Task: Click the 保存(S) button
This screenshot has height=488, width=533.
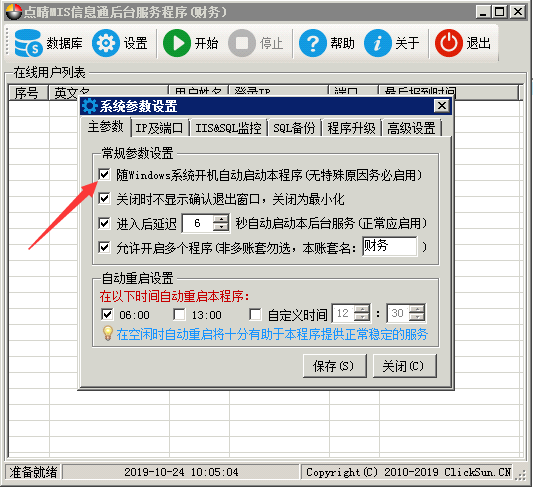Action: (x=334, y=366)
